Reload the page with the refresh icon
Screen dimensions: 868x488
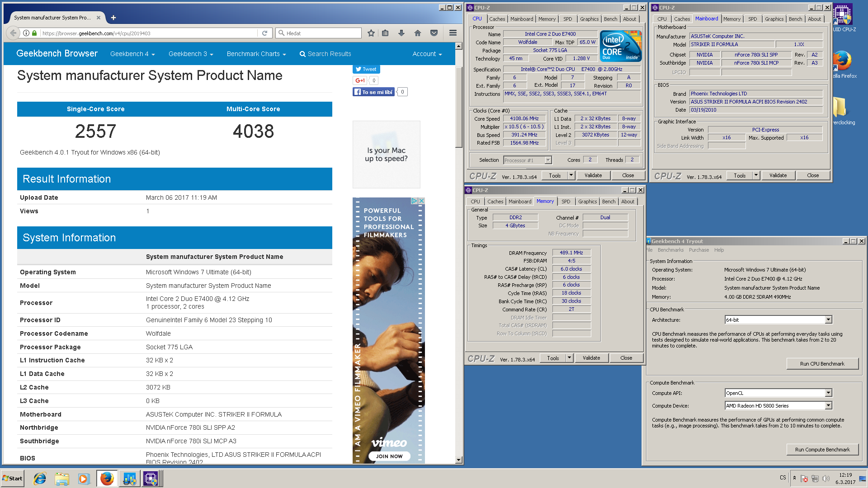pos(264,33)
